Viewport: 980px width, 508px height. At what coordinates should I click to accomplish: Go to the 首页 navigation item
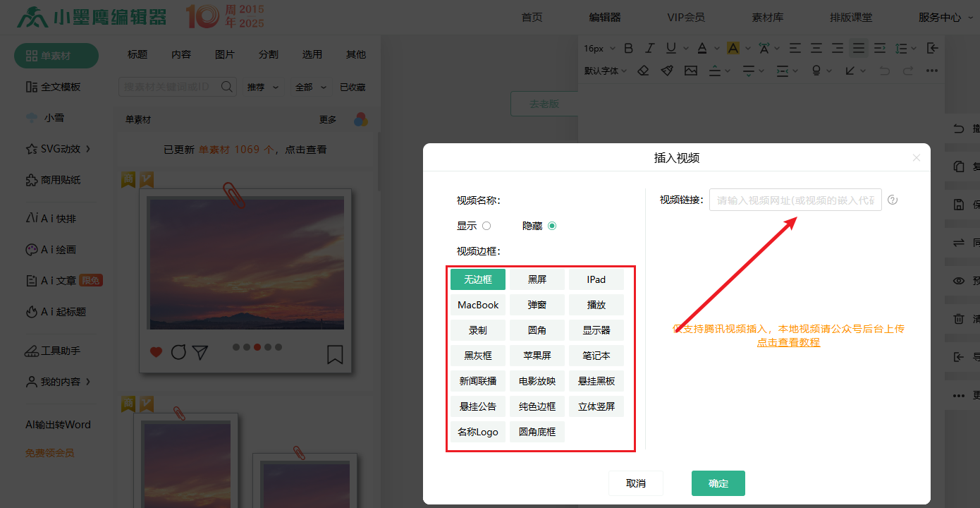coord(532,18)
